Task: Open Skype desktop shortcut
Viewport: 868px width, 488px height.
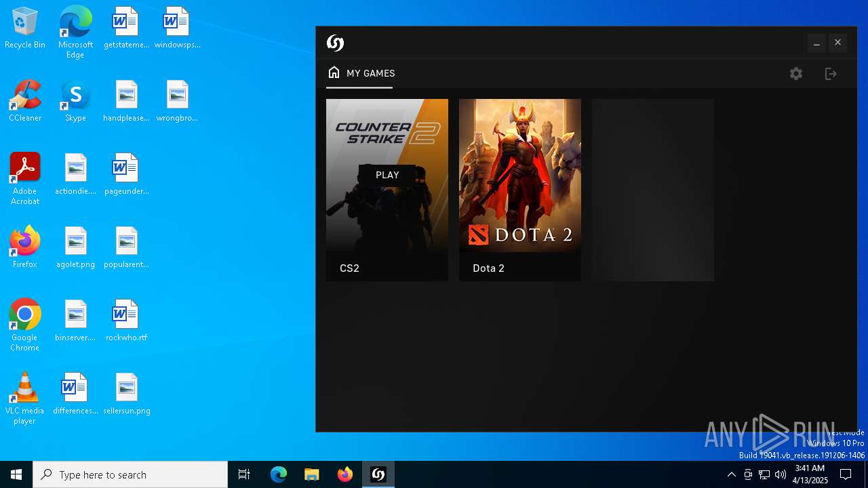Action: 75,101
